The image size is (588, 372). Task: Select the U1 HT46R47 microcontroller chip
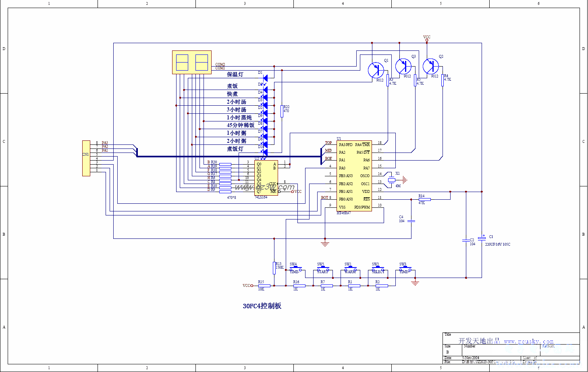point(354,176)
